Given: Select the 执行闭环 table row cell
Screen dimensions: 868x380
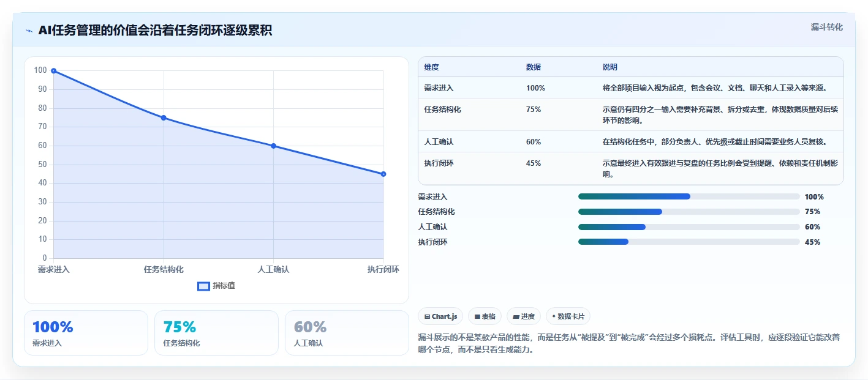Looking at the screenshot, I should click(x=439, y=163).
